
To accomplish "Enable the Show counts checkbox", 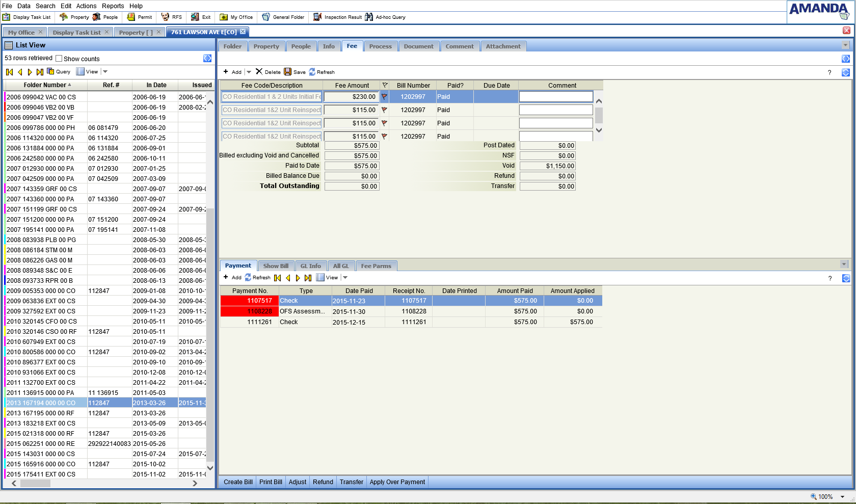I will click(x=59, y=59).
